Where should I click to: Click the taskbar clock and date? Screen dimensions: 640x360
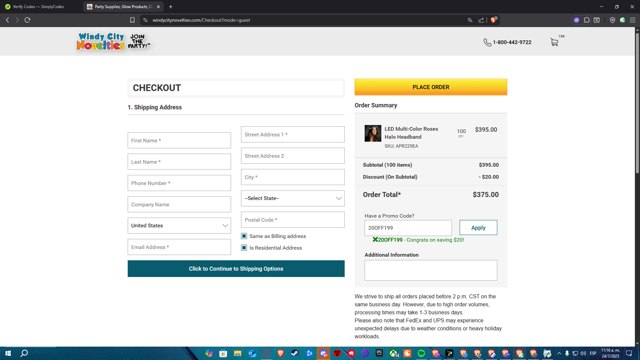[610, 353]
